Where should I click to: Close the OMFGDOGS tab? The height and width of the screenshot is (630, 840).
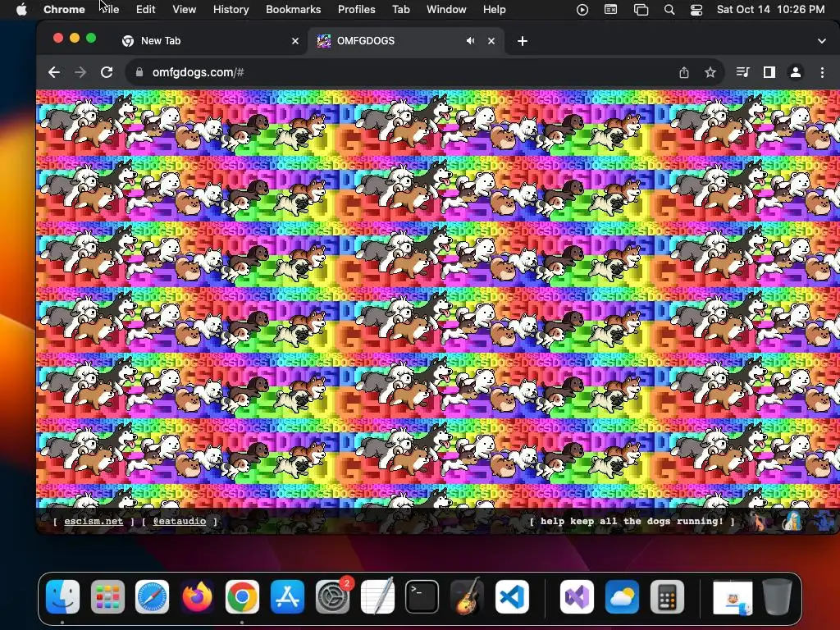click(x=491, y=41)
